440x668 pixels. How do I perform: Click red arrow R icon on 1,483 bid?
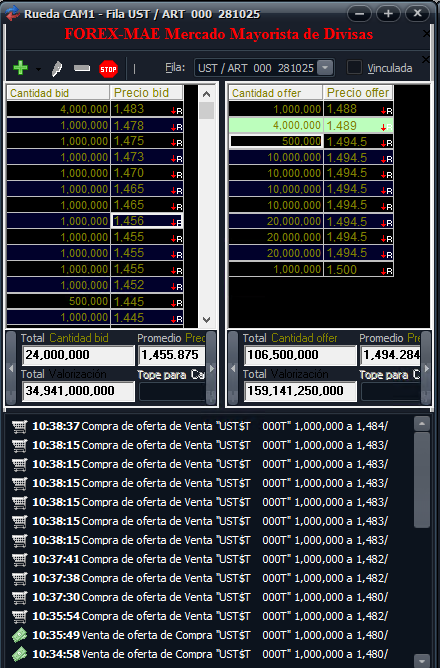pyautogui.click(x=177, y=111)
